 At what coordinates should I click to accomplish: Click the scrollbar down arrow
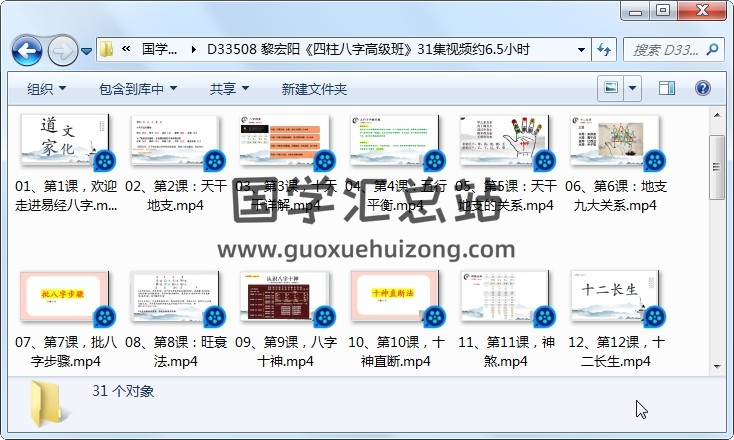[x=717, y=367]
